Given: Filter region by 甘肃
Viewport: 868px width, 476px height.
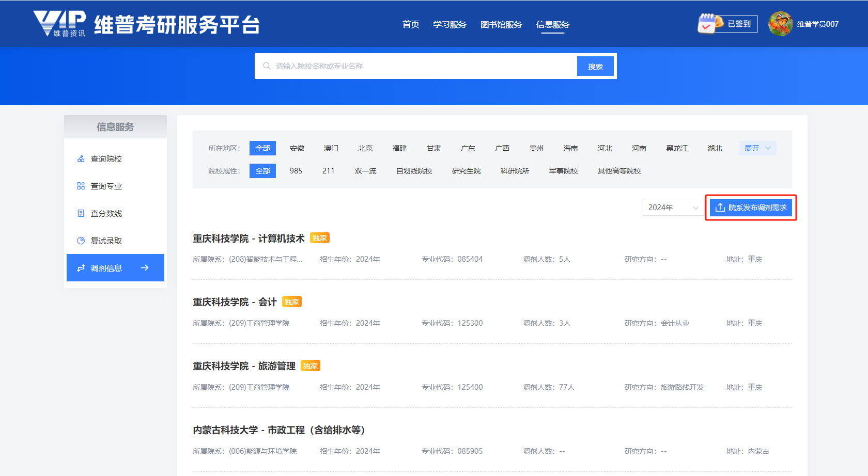Looking at the screenshot, I should (x=433, y=148).
